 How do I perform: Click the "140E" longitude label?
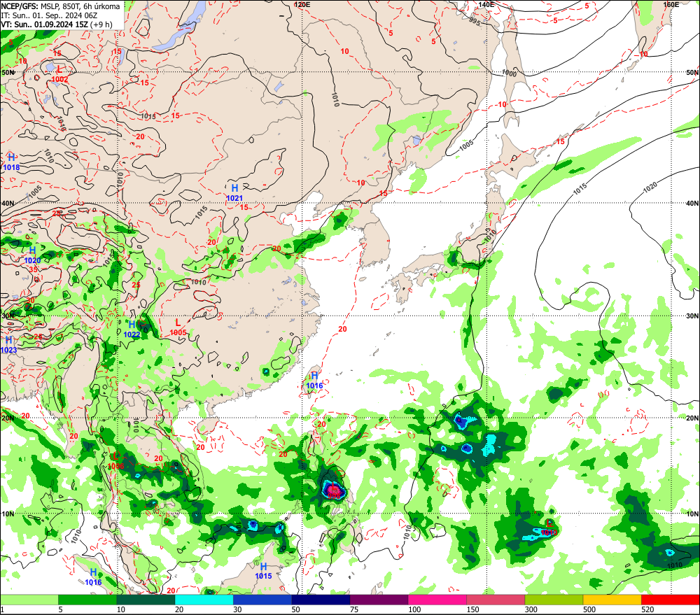(x=486, y=4)
